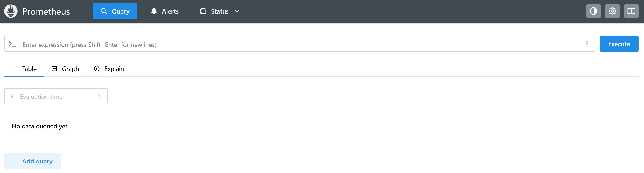Switch to the Explain tab
Screen dimensions: 644x173
click(109, 69)
